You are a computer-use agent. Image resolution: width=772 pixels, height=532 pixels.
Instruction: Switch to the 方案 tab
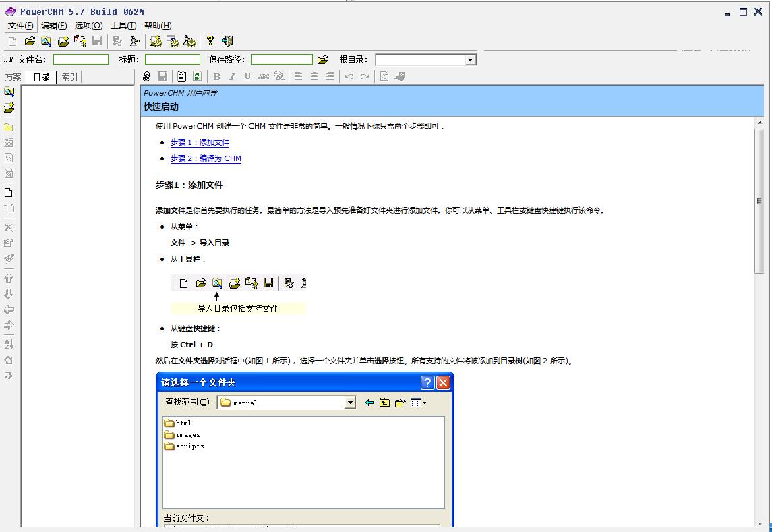[x=13, y=77]
